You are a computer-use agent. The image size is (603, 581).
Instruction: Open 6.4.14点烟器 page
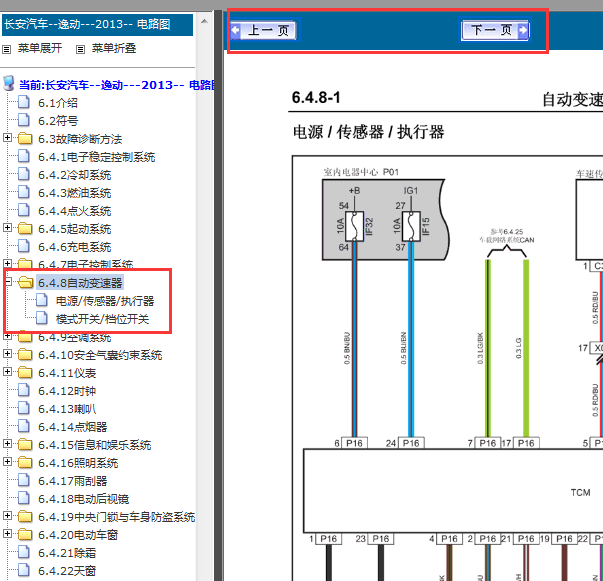pyautogui.click(x=73, y=427)
